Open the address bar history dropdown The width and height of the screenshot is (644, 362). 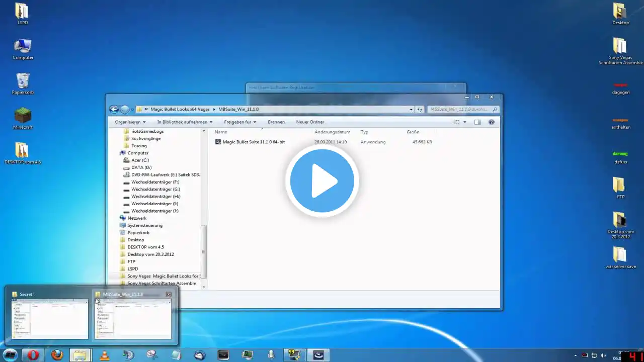click(411, 109)
